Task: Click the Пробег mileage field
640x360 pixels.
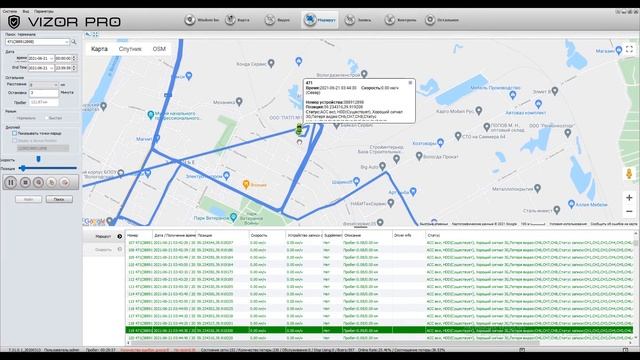Action: 44,102
